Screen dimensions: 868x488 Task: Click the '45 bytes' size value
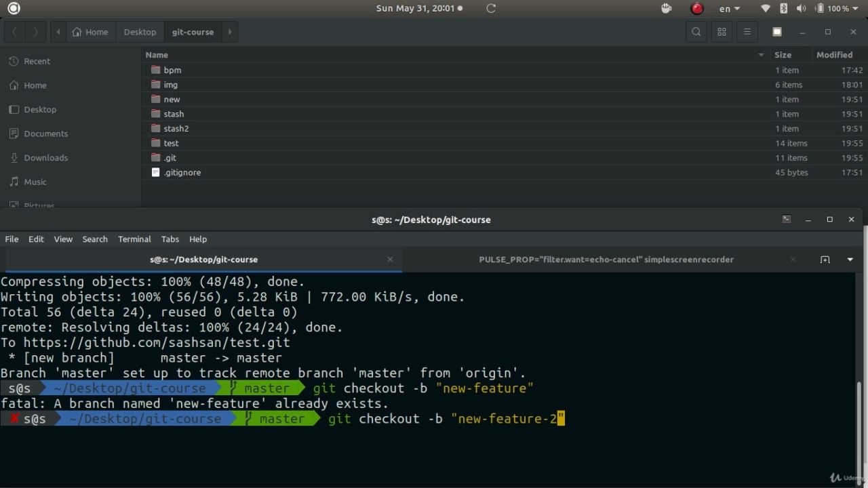click(x=791, y=172)
